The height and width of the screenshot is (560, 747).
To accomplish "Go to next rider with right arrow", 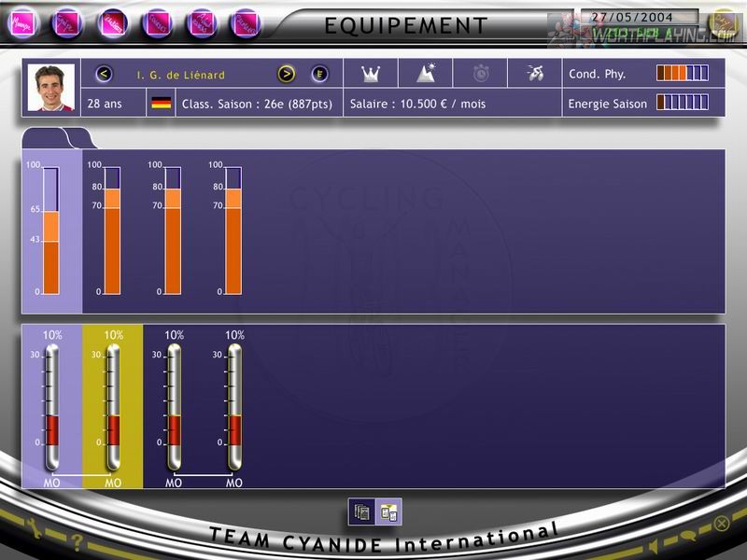I will 287,75.
